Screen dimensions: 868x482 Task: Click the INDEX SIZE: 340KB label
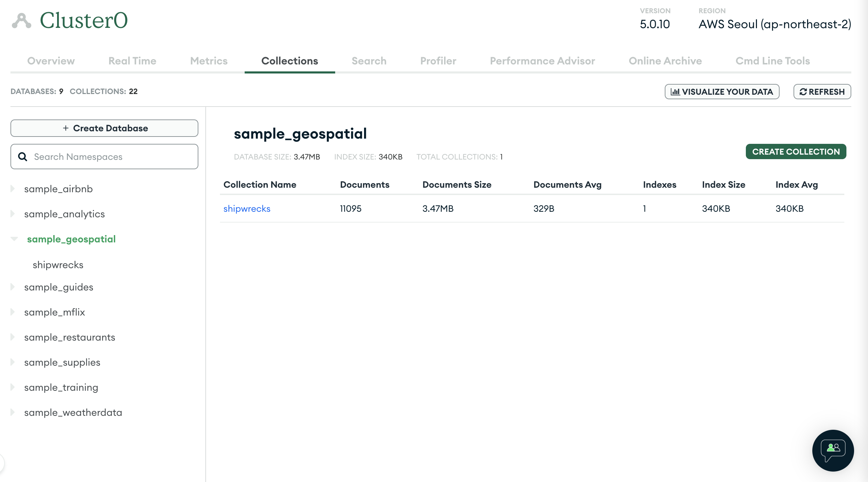368,157
